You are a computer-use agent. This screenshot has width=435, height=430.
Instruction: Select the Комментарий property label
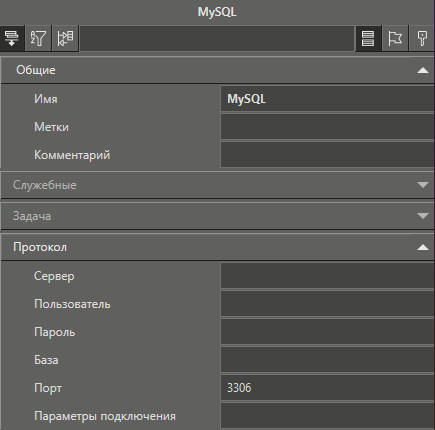72,155
